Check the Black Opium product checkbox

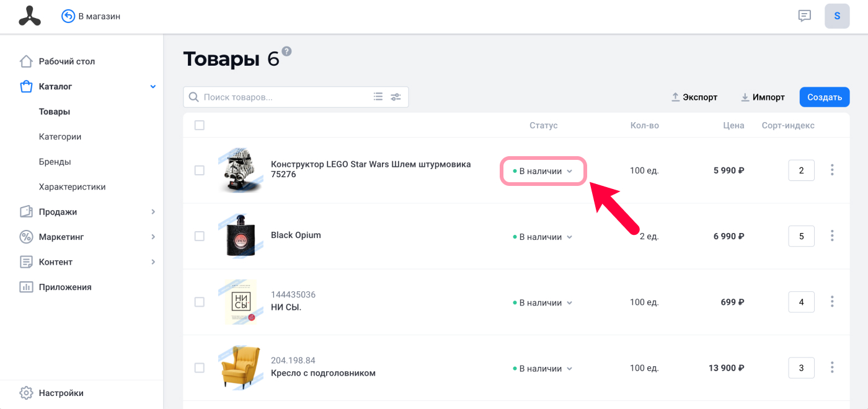(x=200, y=236)
